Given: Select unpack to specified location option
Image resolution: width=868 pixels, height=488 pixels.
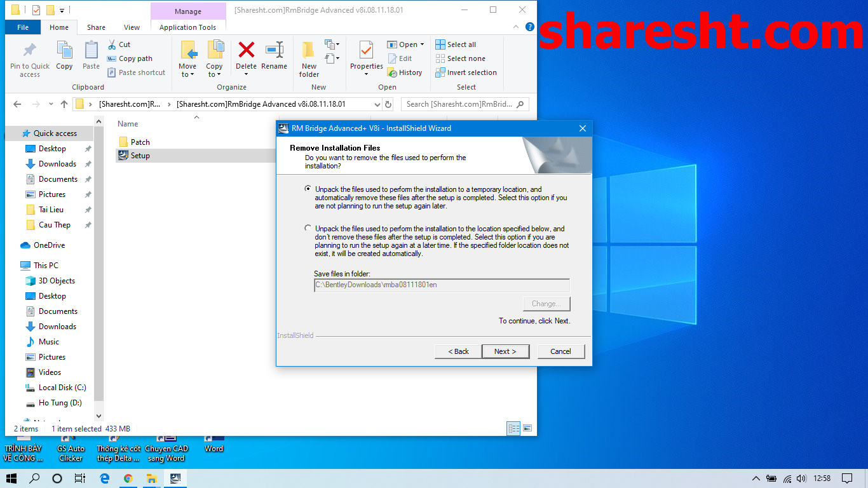Looking at the screenshot, I should [308, 229].
